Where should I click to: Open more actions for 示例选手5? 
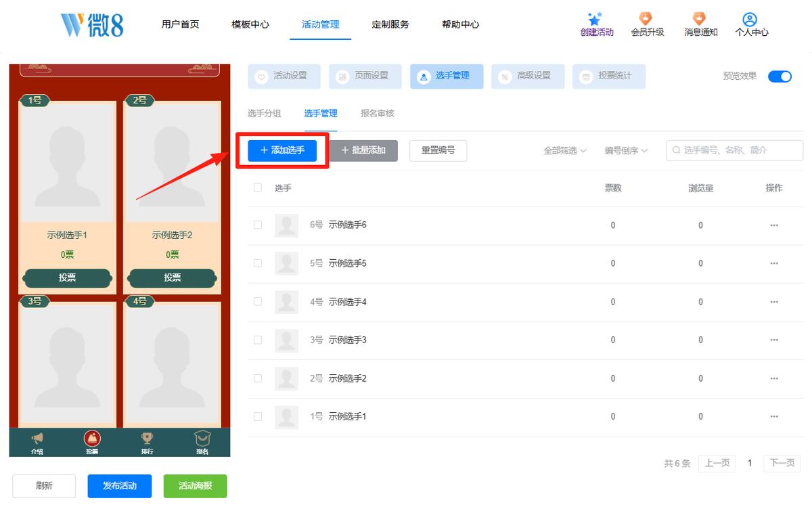tap(774, 263)
